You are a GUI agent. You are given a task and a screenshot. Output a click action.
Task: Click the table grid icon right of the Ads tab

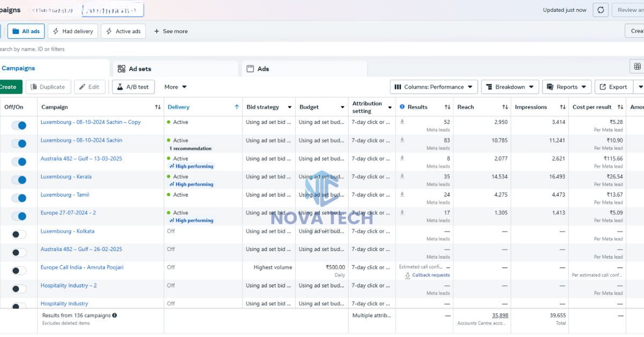click(x=637, y=67)
